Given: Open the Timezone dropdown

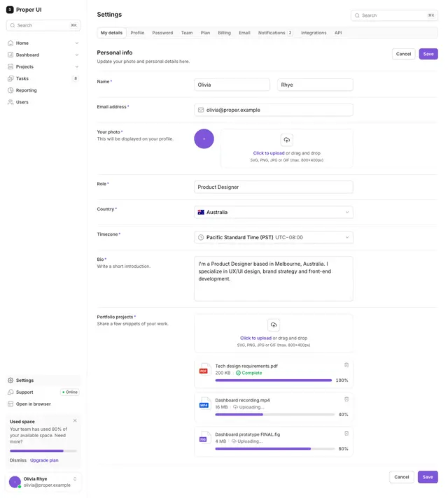Looking at the screenshot, I should pos(274,237).
